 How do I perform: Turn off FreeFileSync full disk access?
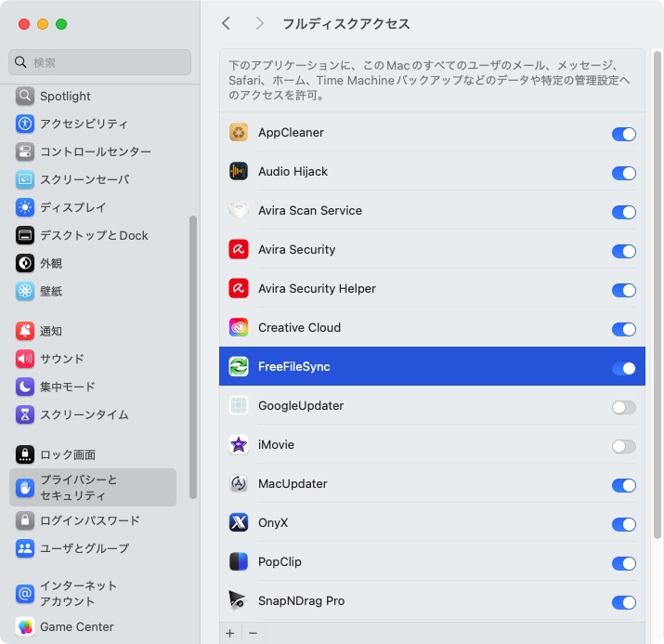[x=623, y=368]
